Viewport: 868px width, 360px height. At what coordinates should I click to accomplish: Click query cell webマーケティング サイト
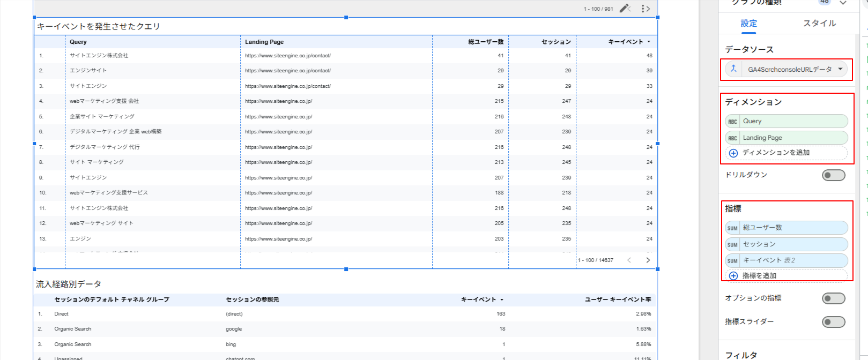coord(101,223)
